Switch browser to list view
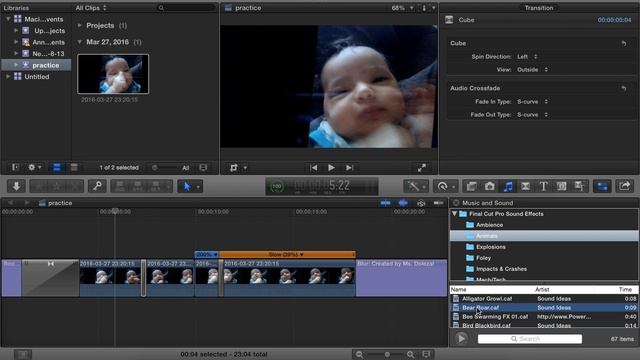Image resolution: width=640 pixels, height=360 pixels. [x=74, y=167]
